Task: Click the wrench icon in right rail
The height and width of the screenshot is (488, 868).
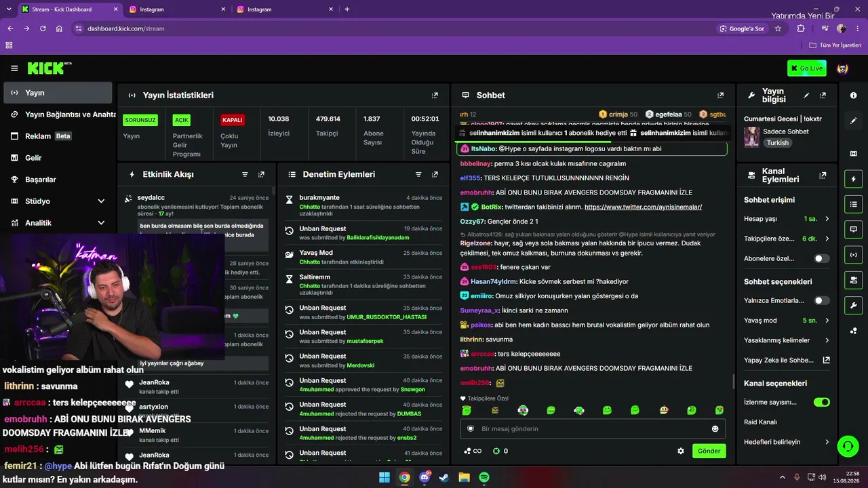Action: pos(853,305)
